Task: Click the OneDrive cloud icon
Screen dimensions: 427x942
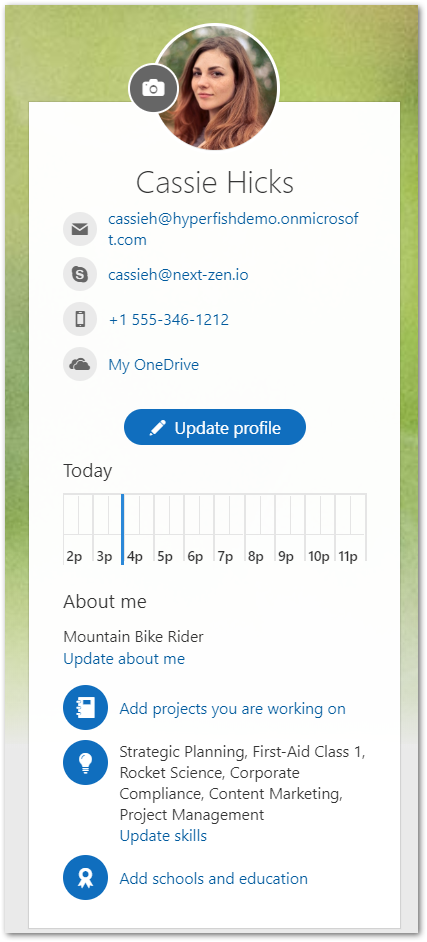Action: point(80,364)
